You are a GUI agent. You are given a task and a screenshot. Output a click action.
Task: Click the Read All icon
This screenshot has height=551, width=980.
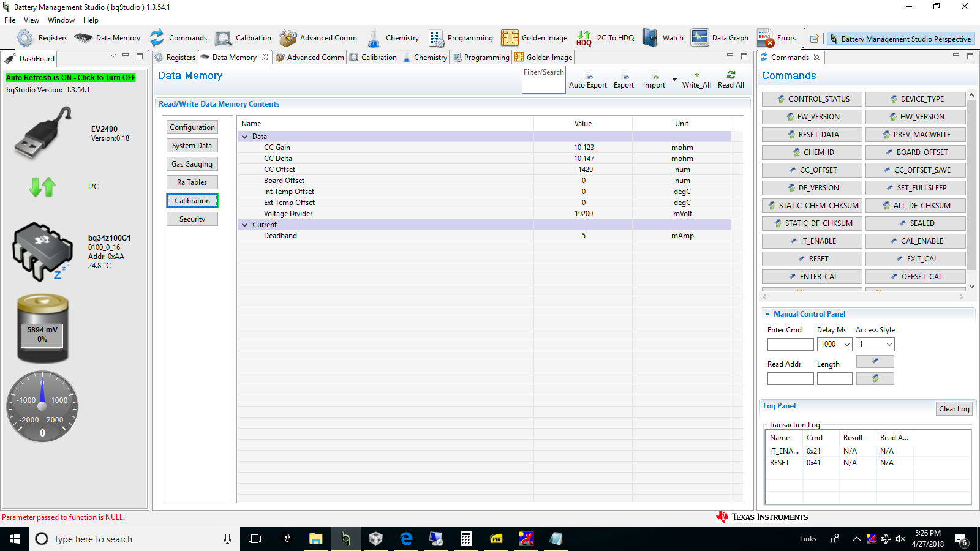coord(731,75)
